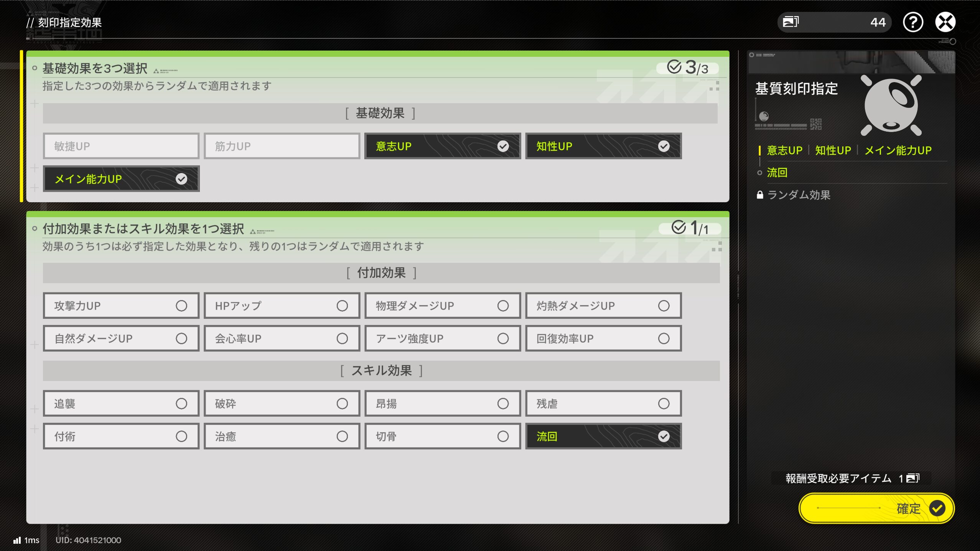
Task: Close the 刻印指定効果 screen with X icon
Action: (945, 22)
